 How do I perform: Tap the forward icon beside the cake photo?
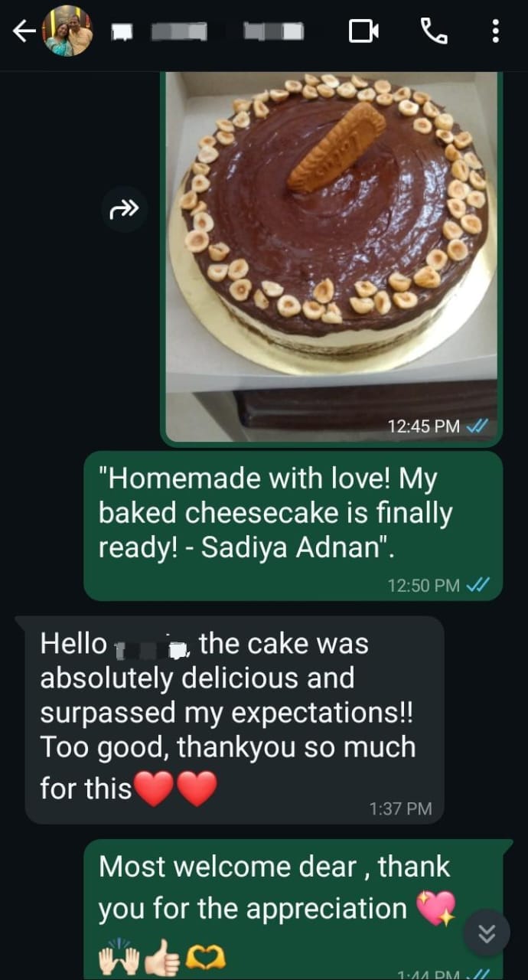point(124,209)
